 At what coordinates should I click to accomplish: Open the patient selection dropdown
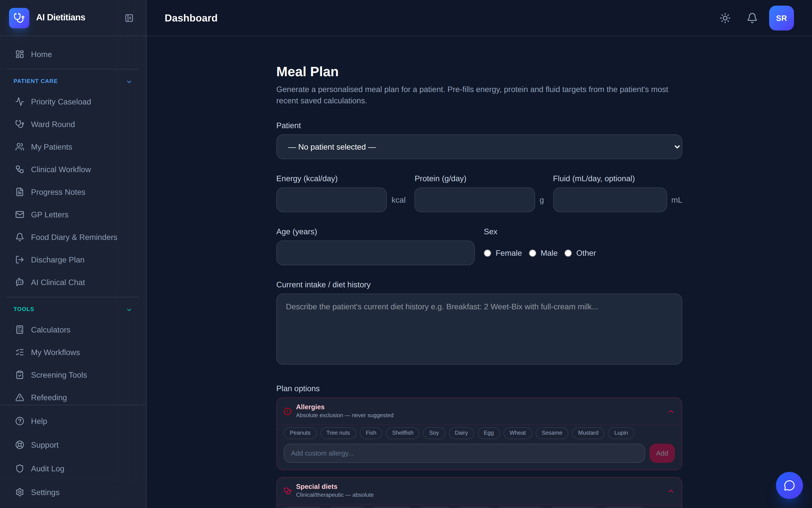pyautogui.click(x=479, y=147)
